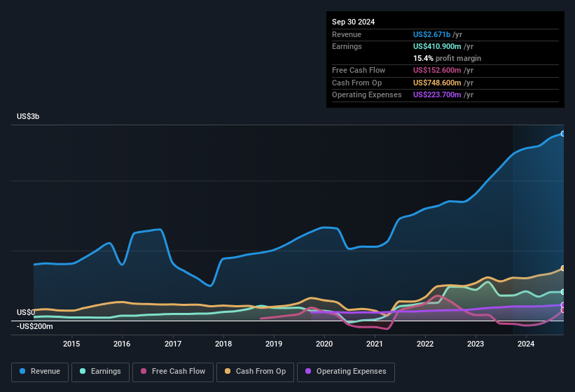Click the Sep 30 2024 tooltip date
This screenshot has width=575, height=392.
353,22
